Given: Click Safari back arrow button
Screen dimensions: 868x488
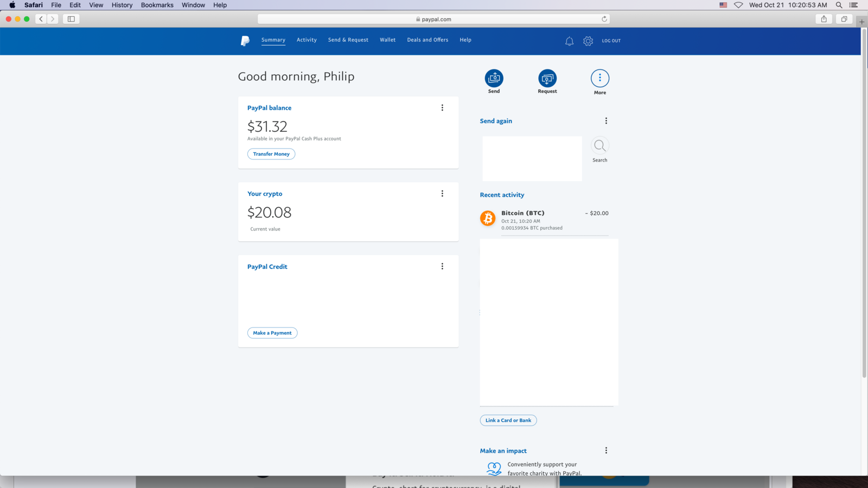Looking at the screenshot, I should pos(41,19).
